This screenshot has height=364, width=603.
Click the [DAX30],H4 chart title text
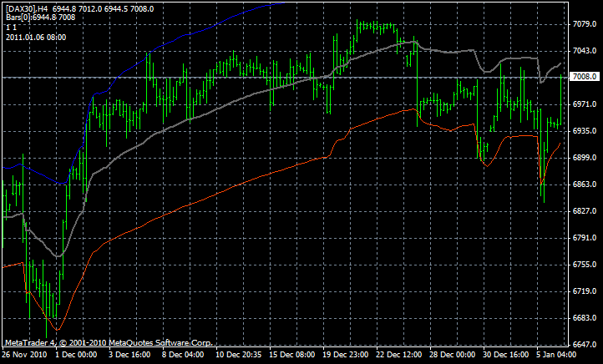coord(26,9)
